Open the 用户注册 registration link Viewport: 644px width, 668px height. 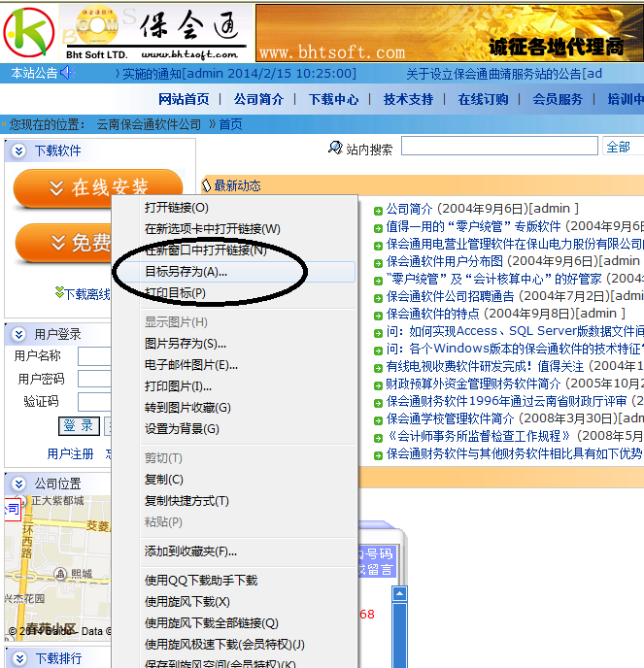tap(70, 453)
